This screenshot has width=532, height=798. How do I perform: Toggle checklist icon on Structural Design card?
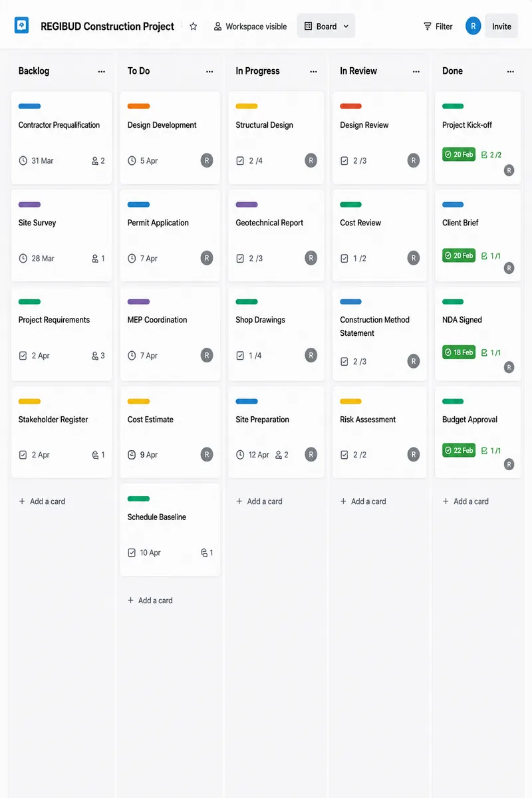(240, 161)
